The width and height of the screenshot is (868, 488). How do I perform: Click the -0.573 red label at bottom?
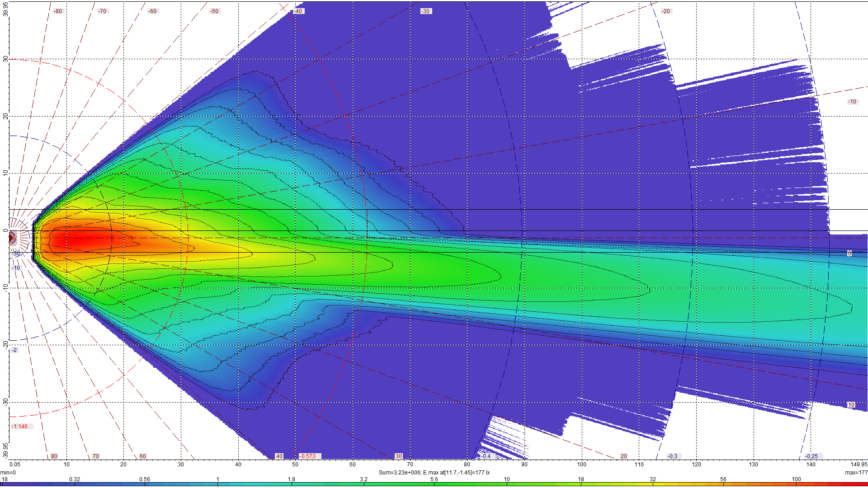click(308, 456)
